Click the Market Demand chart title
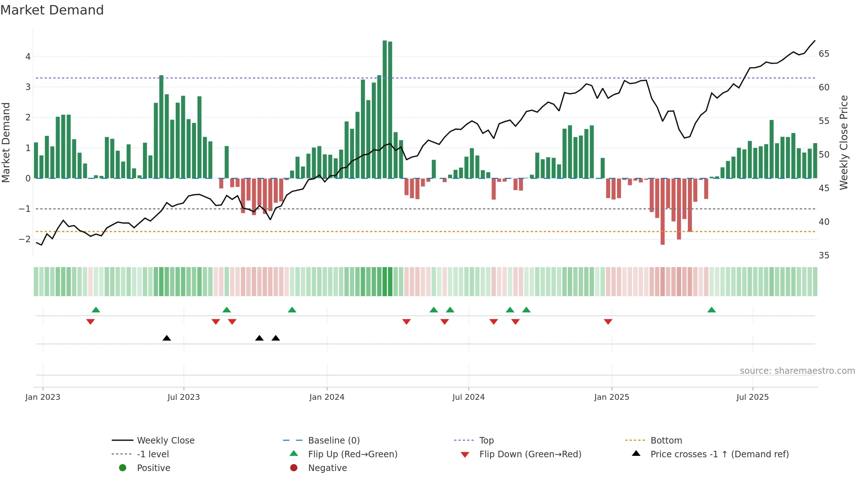The image size is (868, 488). tap(52, 10)
